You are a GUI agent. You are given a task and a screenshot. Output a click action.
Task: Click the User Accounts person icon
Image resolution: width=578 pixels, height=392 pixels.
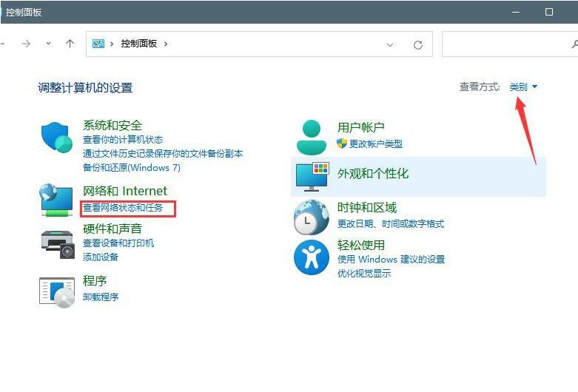[x=311, y=136]
